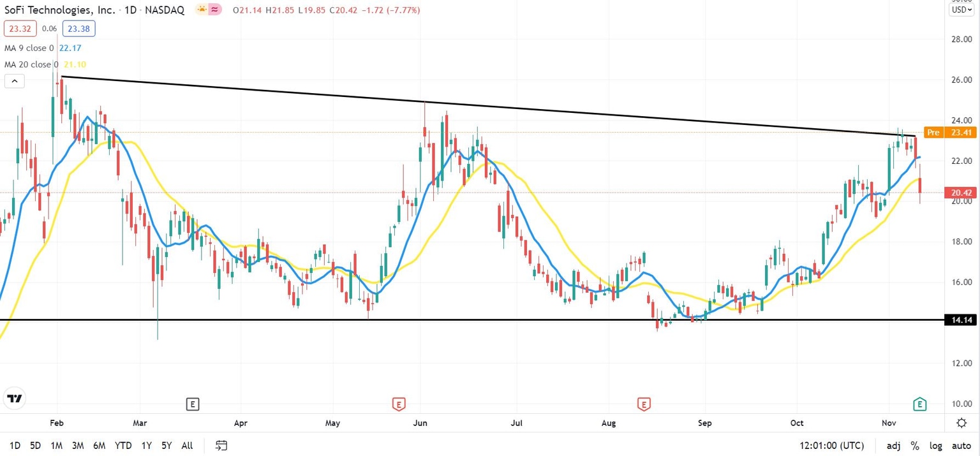980x456 pixels.
Task: Click the red June earnings marker
Action: point(399,403)
